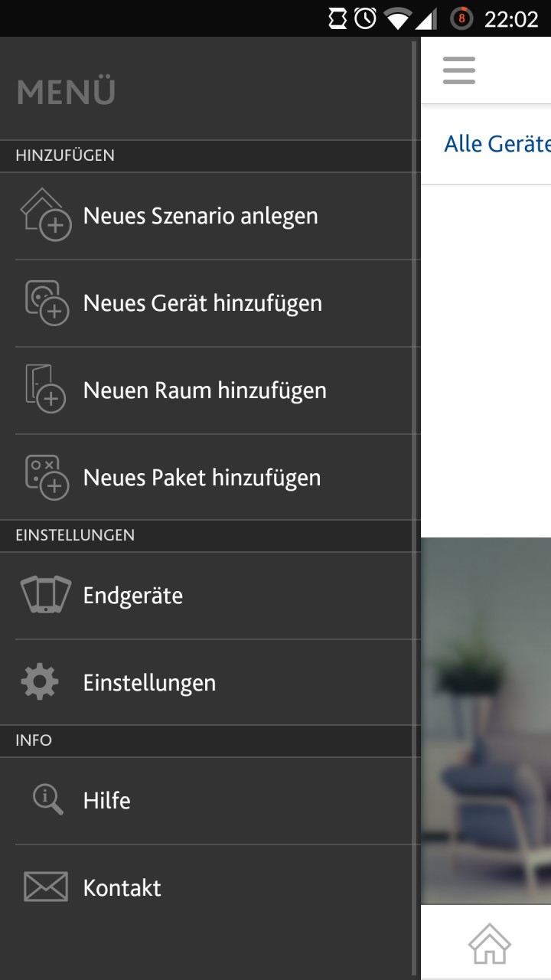Click the Kontakt envelope icon
Viewport: 551px width, 980px height.
(x=46, y=887)
